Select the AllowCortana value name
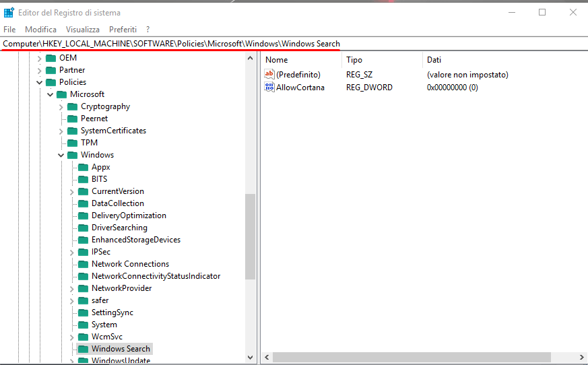Screen dimensions: 588x365 pos(300,88)
